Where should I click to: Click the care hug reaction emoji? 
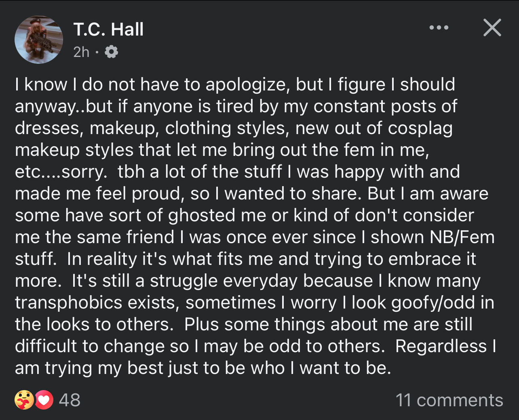pyautogui.click(x=24, y=400)
